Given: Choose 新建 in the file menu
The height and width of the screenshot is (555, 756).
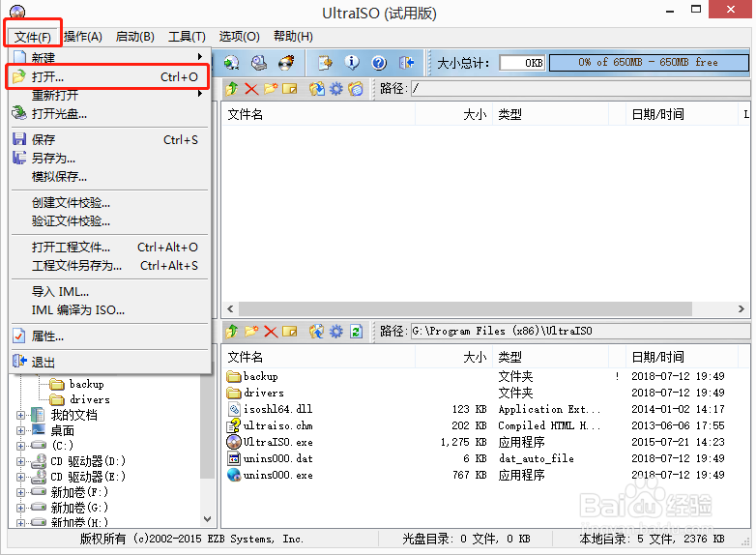Looking at the screenshot, I should coord(109,58).
